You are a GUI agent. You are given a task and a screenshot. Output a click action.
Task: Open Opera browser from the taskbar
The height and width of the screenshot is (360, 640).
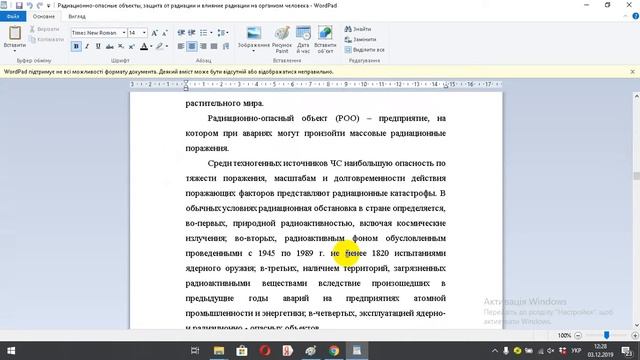coord(264,351)
